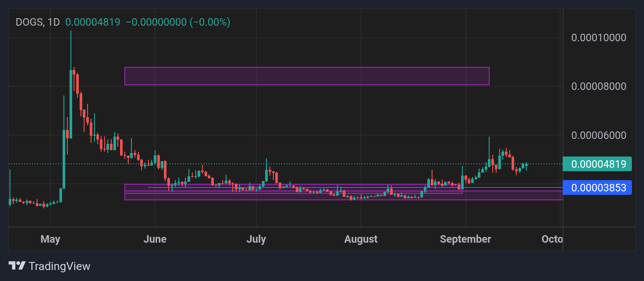Click the September label on time axis

[465, 239]
